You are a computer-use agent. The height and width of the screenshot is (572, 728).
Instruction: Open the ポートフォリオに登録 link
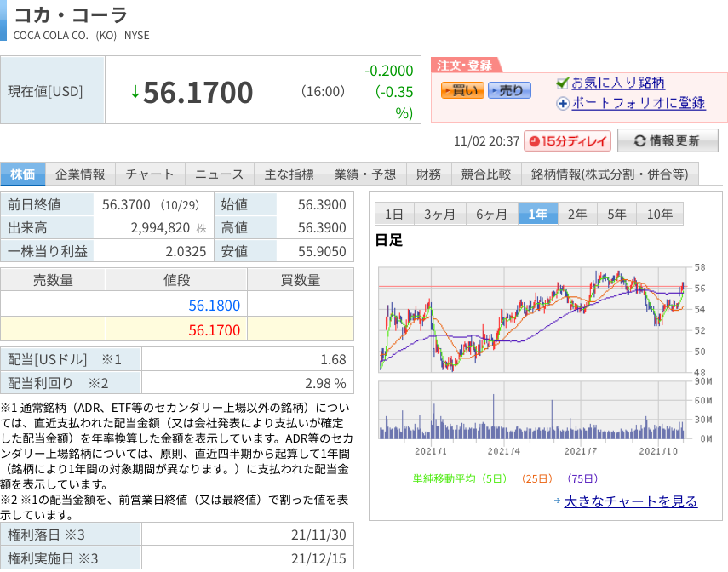[x=639, y=103]
